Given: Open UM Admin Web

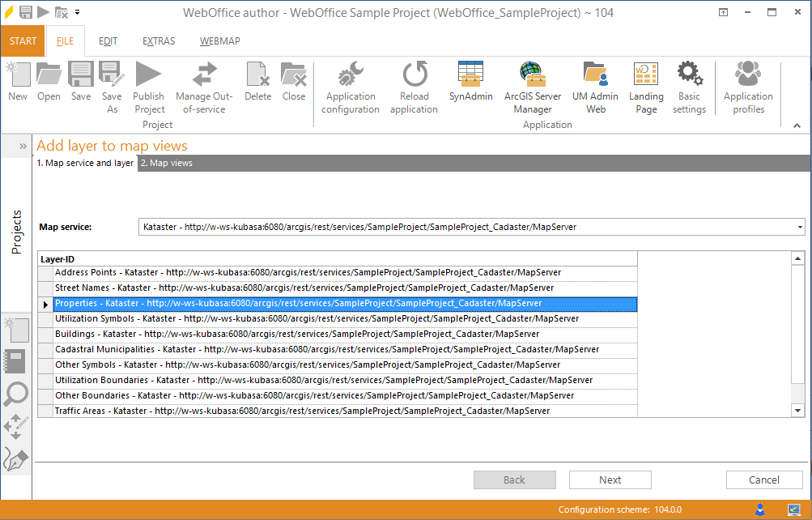Looking at the screenshot, I should 595,85.
